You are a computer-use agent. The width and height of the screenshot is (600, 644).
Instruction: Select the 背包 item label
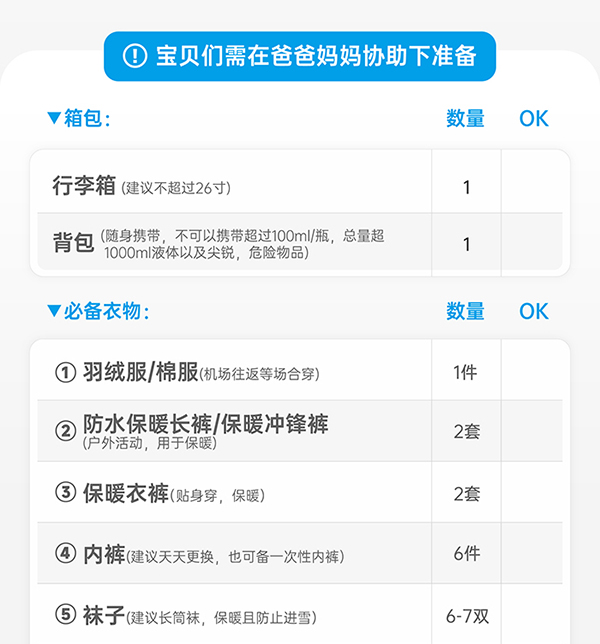[73, 243]
